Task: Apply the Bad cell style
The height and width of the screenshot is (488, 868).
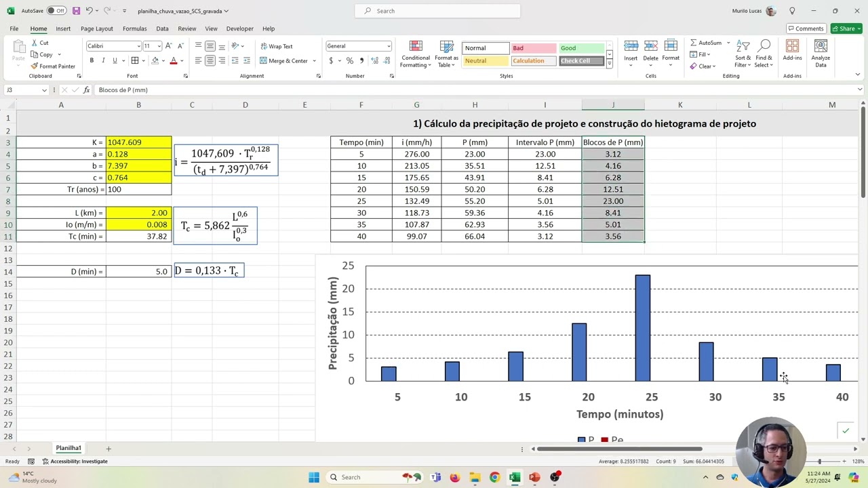Action: click(533, 48)
